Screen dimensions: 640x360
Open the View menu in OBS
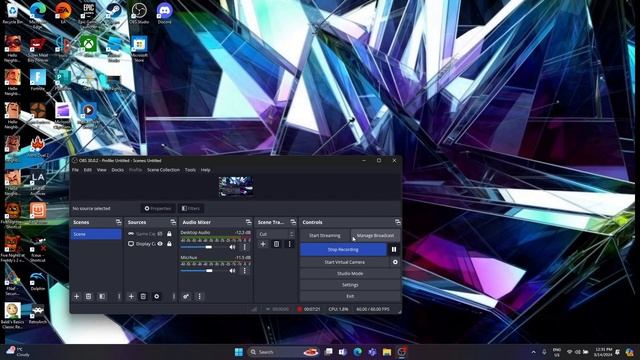pos(102,170)
